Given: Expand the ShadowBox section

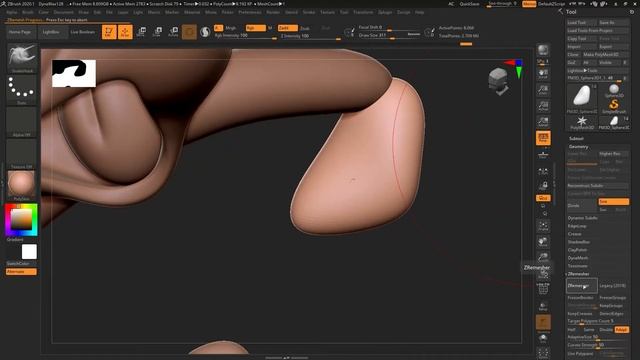Looking at the screenshot, I should click(x=578, y=242).
